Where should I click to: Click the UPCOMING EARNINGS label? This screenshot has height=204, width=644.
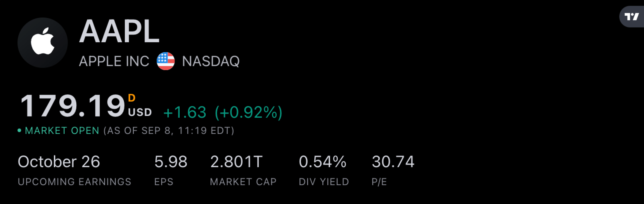pyautogui.click(x=75, y=182)
